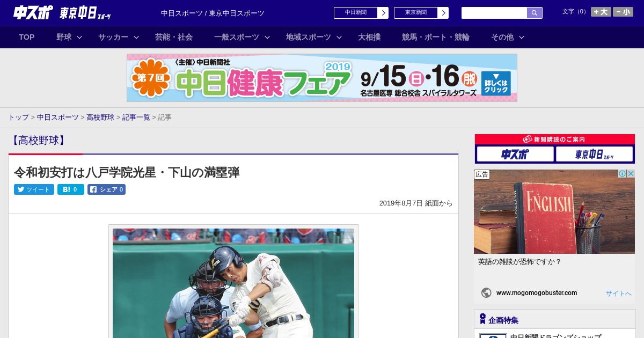Screen dimensions: 644x338
Task: Click the 新聞購読のご案内 header
Action: point(555,139)
